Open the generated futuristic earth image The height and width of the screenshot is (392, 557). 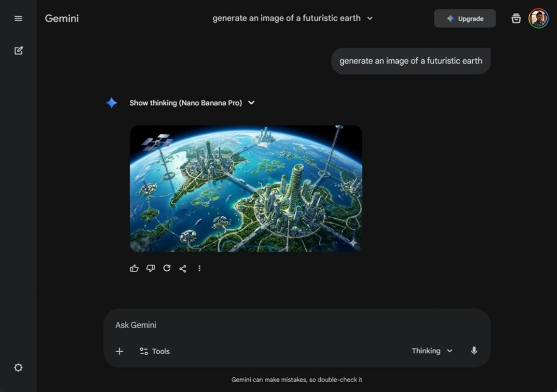tap(246, 189)
